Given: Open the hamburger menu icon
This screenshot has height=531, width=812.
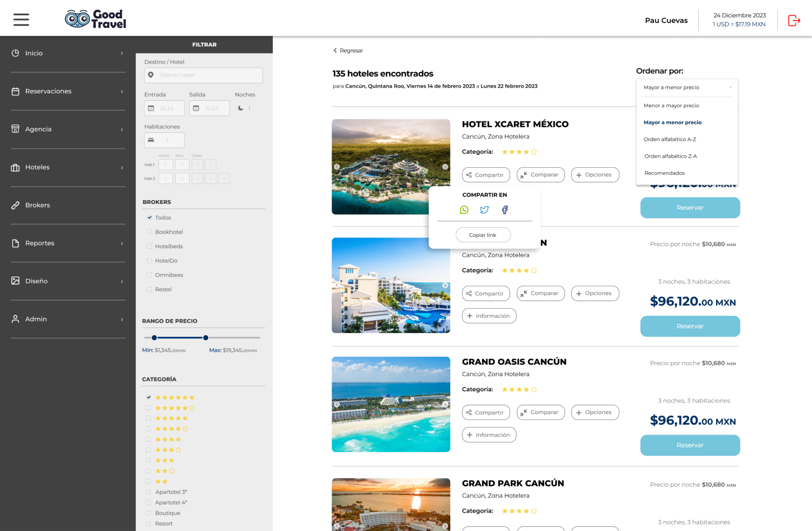Looking at the screenshot, I should [21, 20].
